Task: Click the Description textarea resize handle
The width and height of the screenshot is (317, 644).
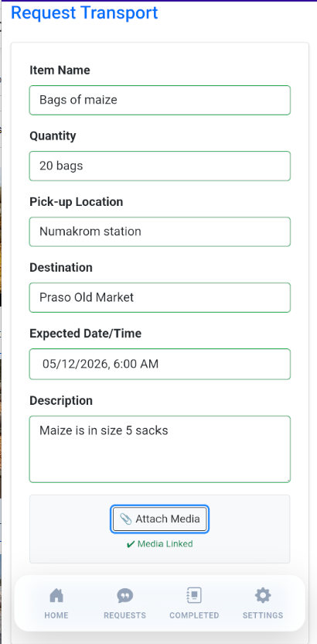Action: coord(288,480)
